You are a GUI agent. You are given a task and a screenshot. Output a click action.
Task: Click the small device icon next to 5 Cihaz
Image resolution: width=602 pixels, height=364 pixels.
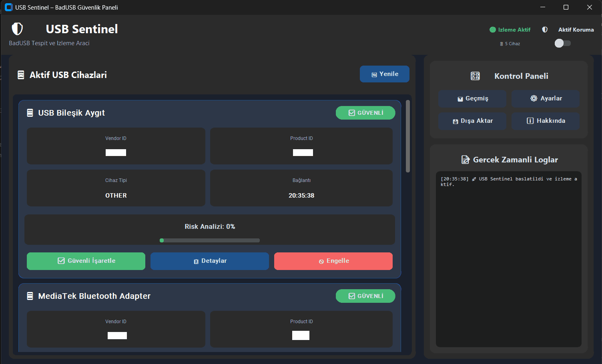click(x=502, y=44)
